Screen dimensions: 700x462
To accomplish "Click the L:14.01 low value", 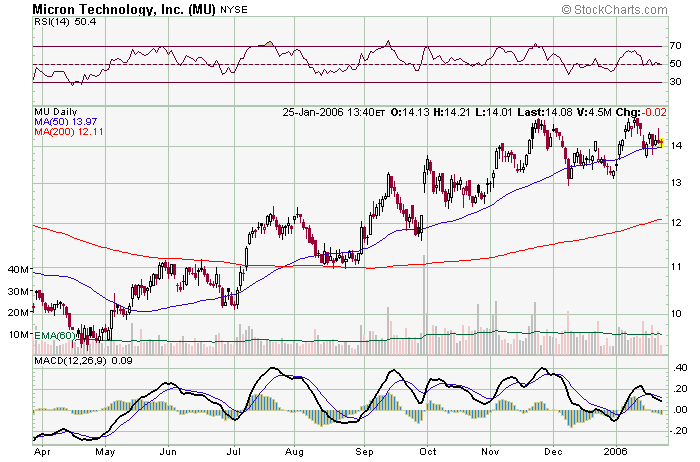I will click(x=493, y=112).
